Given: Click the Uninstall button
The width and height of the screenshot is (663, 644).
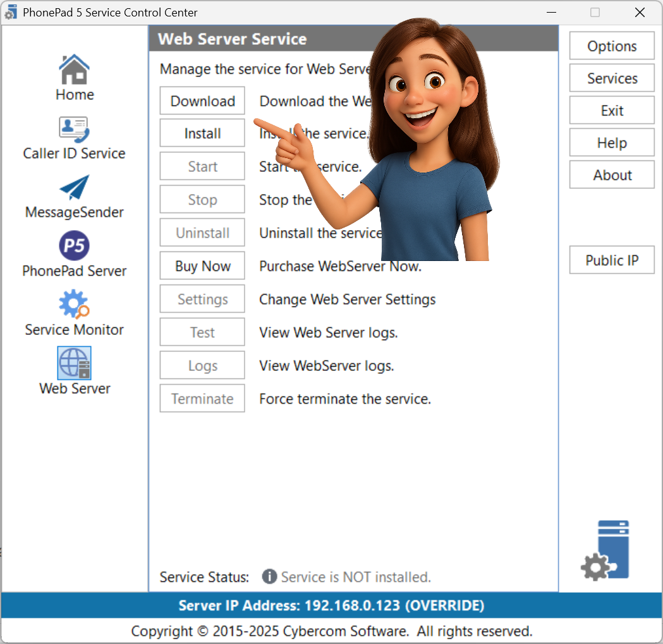Looking at the screenshot, I should (202, 233).
